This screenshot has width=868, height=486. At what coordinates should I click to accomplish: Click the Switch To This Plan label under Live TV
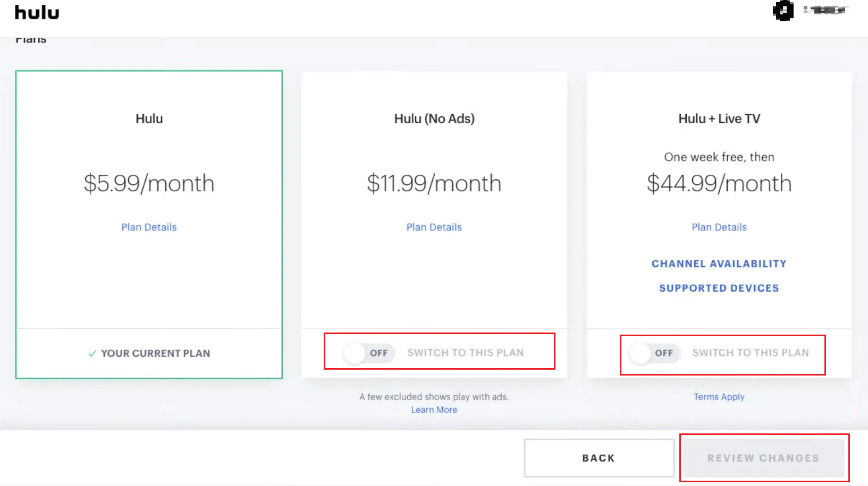[x=751, y=353]
